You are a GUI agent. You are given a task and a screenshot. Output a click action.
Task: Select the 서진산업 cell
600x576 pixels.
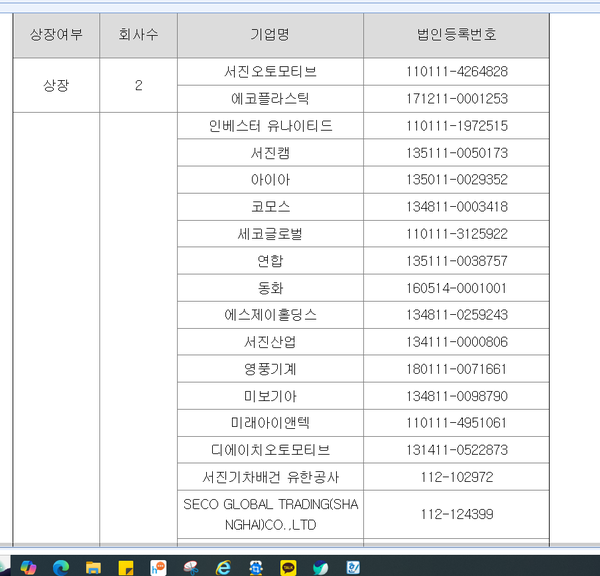pyautogui.click(x=270, y=342)
